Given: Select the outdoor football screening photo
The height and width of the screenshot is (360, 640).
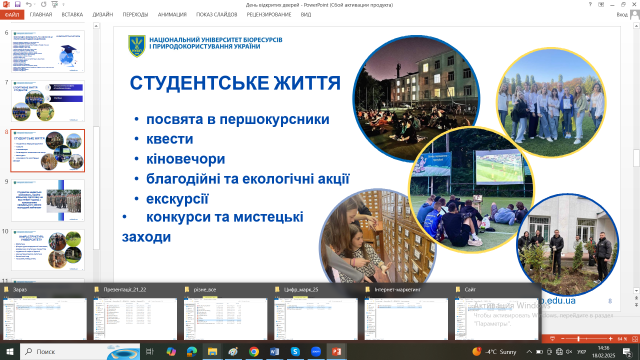Looking at the screenshot, I should [471, 190].
